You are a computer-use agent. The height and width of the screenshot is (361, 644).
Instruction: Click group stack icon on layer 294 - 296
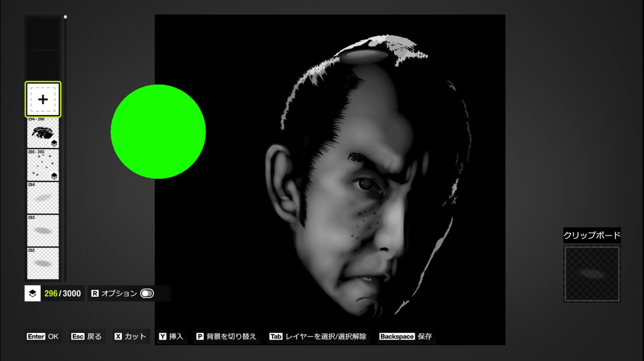pyautogui.click(x=54, y=143)
